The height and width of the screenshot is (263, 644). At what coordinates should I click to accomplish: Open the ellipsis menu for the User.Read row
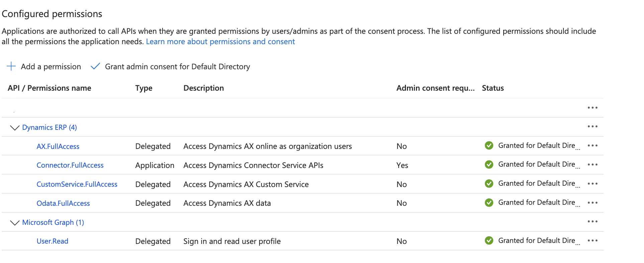tap(593, 241)
